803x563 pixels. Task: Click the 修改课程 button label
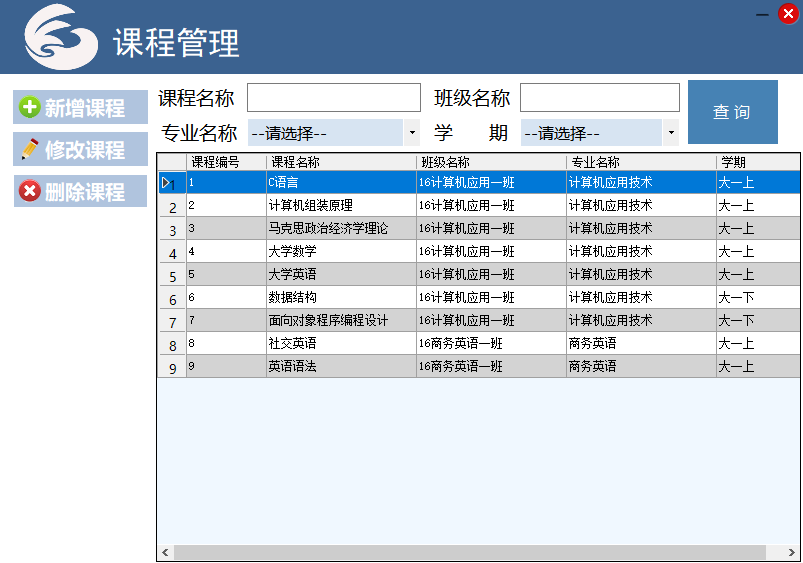coord(84,150)
